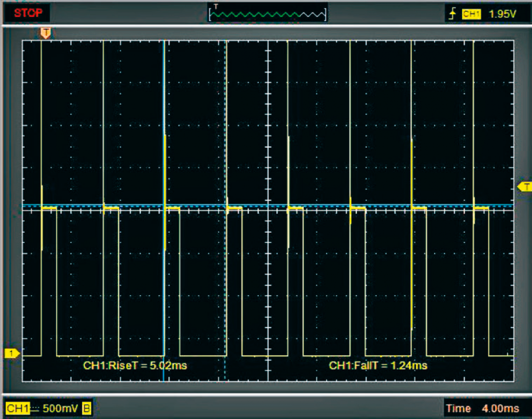Click the CH1 trigger source label

point(471,14)
